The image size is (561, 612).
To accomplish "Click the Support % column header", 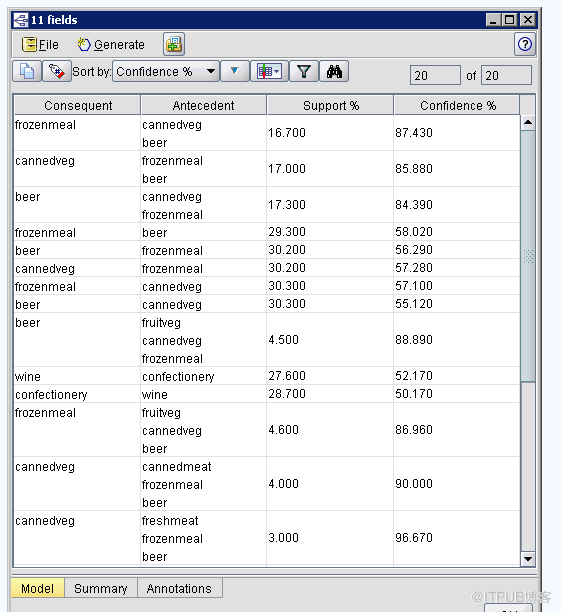I will click(330, 105).
